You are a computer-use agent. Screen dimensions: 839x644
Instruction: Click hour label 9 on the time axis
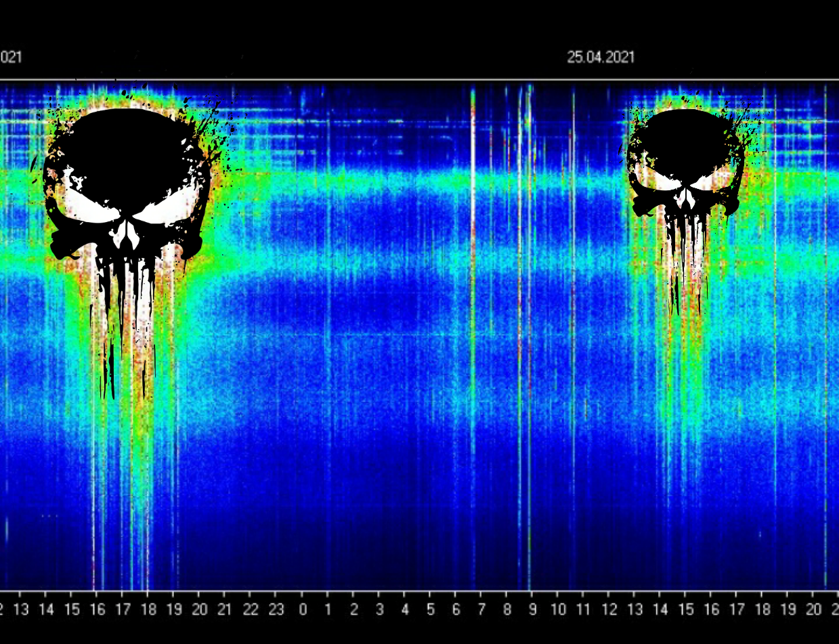[x=533, y=609]
